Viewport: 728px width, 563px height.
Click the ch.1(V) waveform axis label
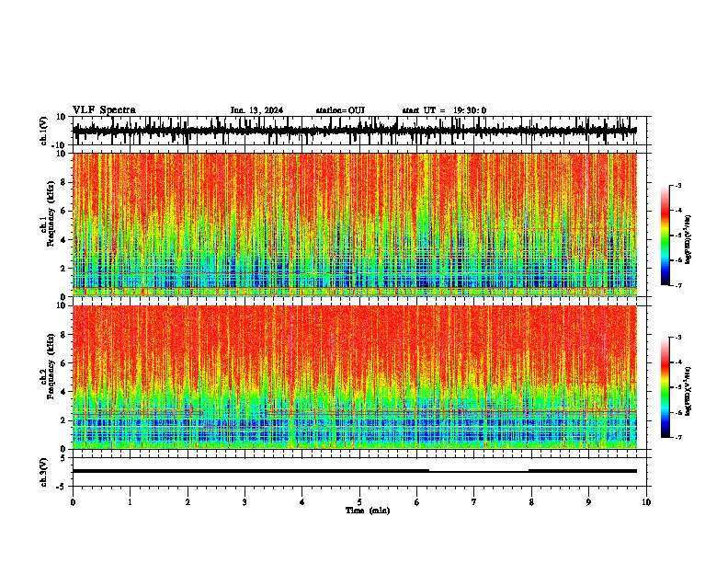44,131
